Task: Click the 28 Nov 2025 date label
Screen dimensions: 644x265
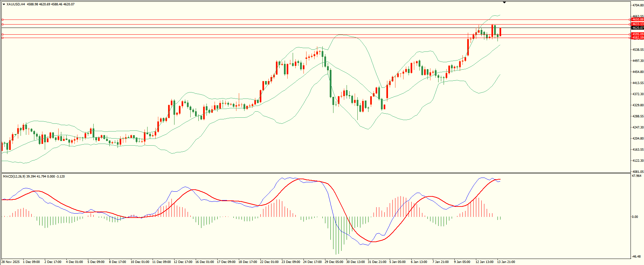Action: click(10, 262)
